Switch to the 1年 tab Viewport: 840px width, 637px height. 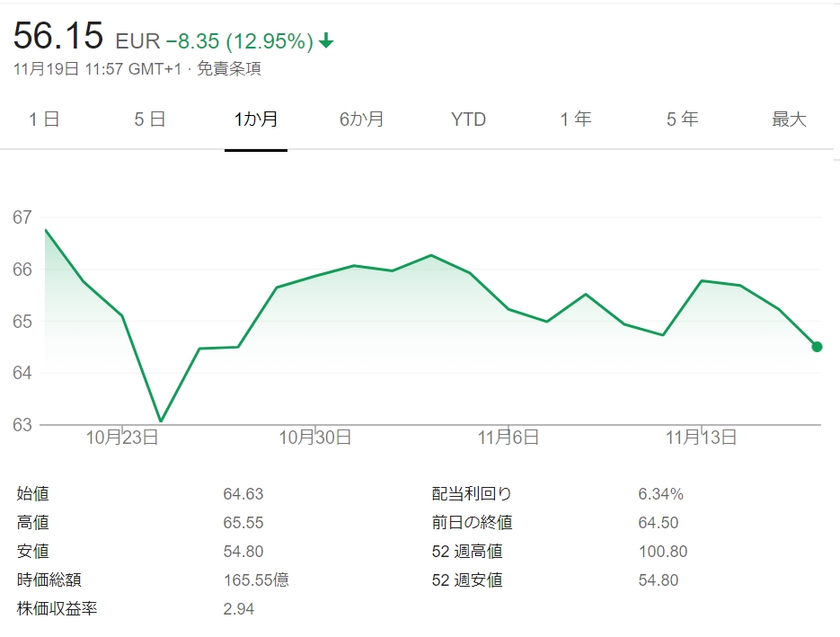click(x=576, y=119)
